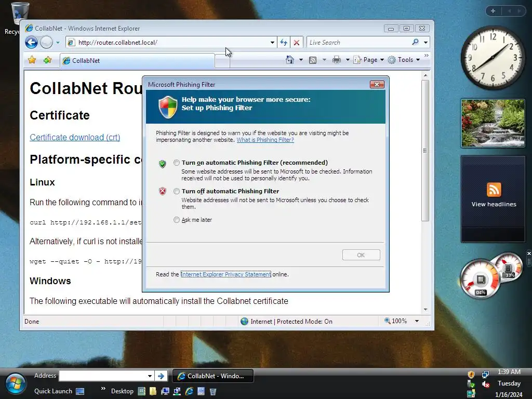Click the Network icon in the Desktop toolbar

point(177,392)
